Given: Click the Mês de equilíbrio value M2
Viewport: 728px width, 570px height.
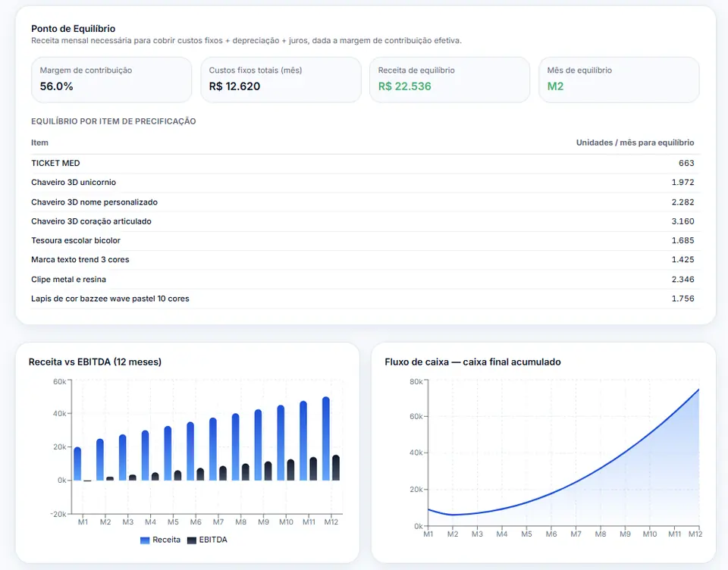Looking at the screenshot, I should 555,86.
